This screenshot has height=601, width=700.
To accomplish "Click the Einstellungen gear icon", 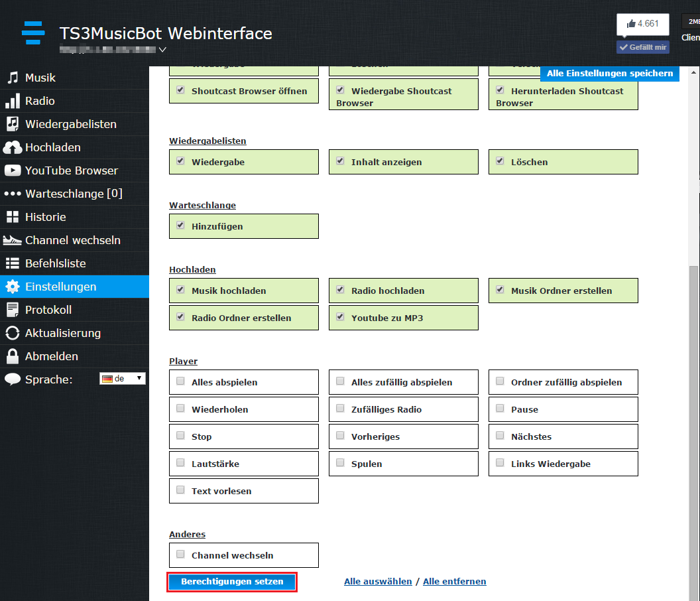I will pyautogui.click(x=13, y=287).
